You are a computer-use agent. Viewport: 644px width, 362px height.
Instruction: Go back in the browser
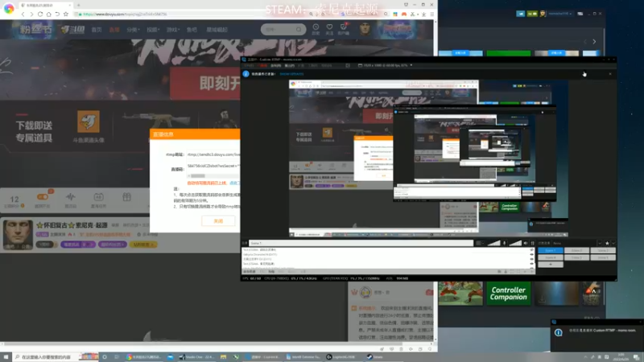pyautogui.click(x=23, y=14)
